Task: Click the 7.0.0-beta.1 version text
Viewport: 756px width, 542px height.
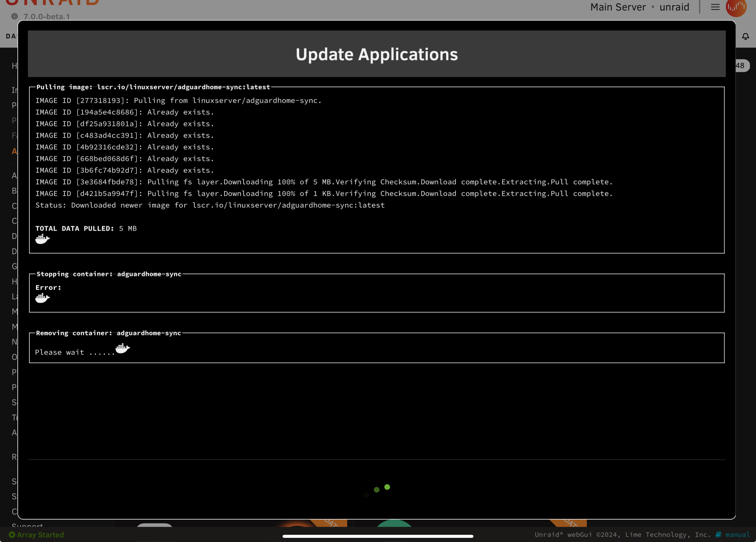Action: click(46, 16)
